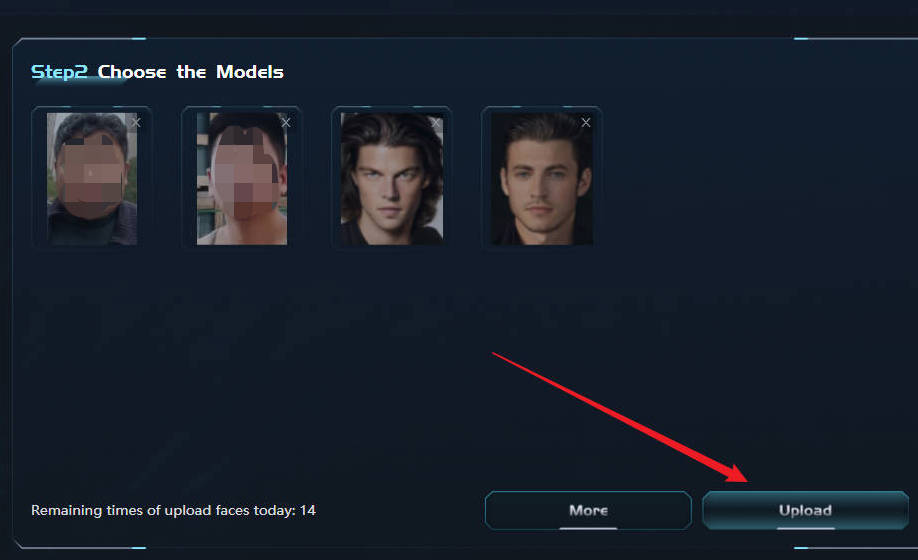Delete the fourth model photo via X icon
918x560 pixels.
click(x=585, y=122)
